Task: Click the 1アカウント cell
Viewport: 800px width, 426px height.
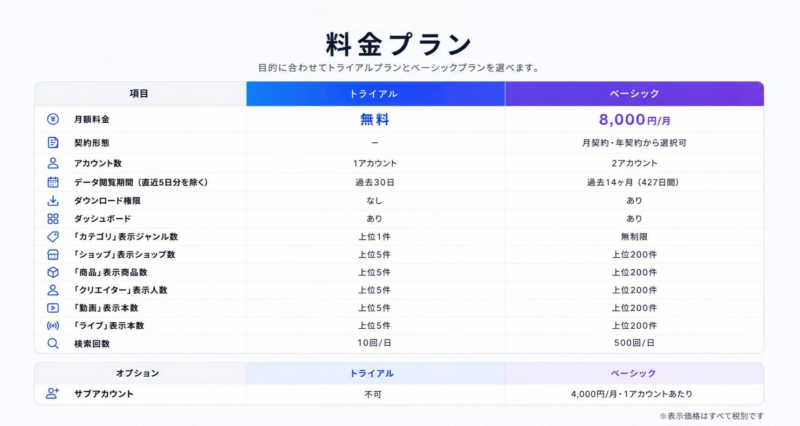Action: pos(375,163)
